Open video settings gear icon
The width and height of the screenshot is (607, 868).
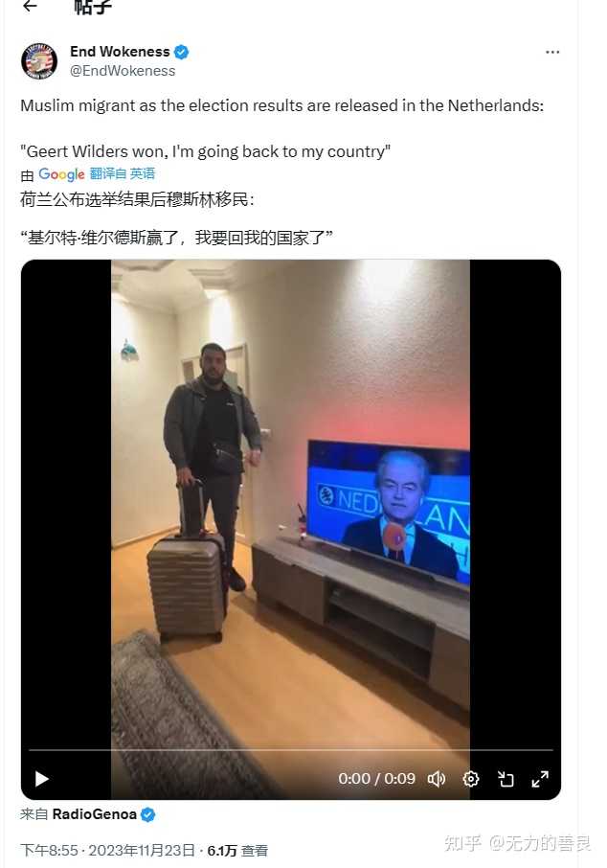pos(471,779)
